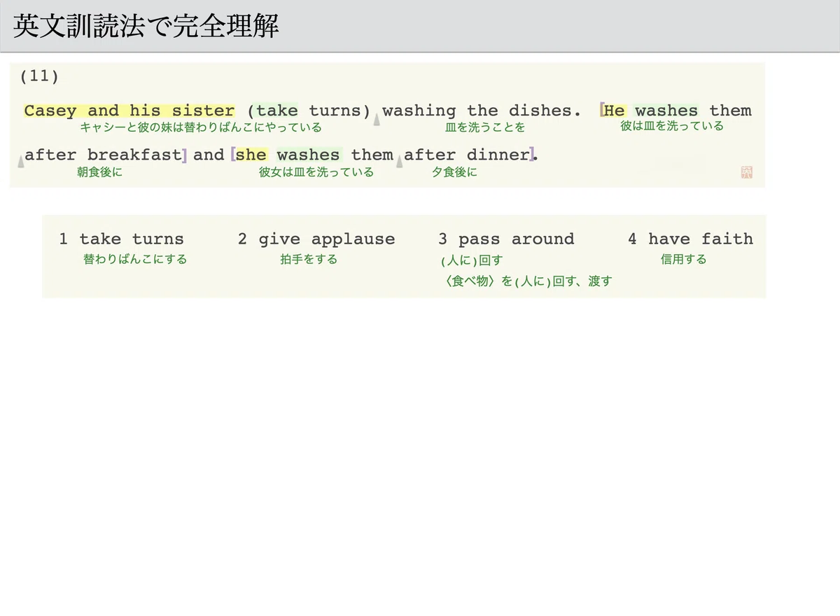Choose answer option '2 give applause'
This screenshot has height=616, width=840.
tap(316, 239)
